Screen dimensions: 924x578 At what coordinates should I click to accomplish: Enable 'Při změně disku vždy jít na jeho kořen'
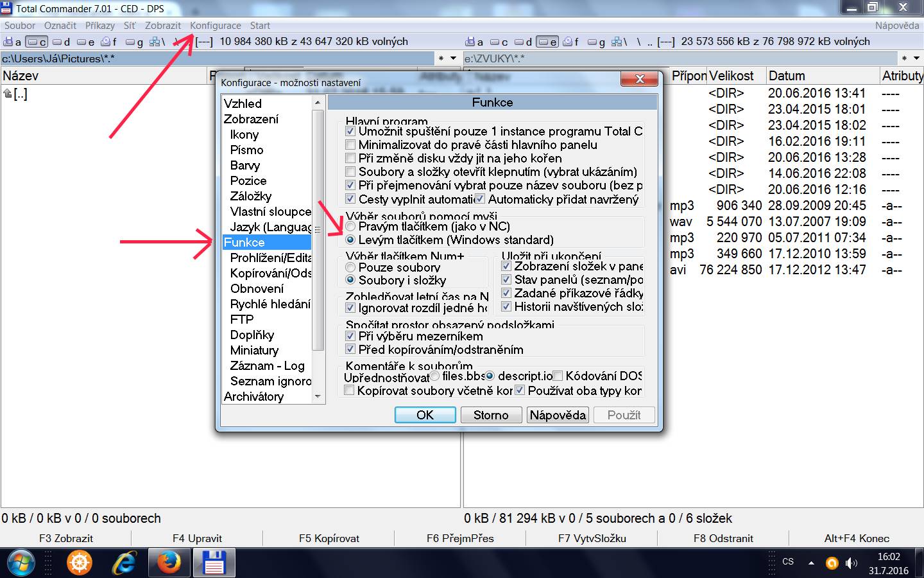pos(350,158)
